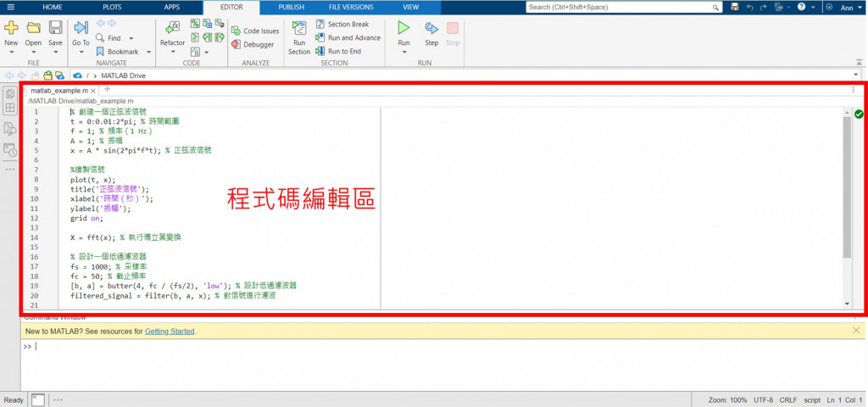
Task: Switch to the PLOTS tab
Action: tap(113, 7)
